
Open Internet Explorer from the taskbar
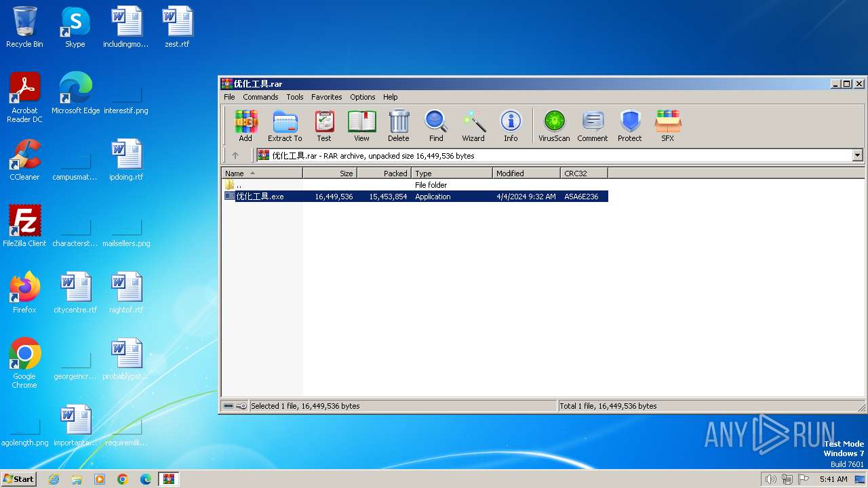pos(54,479)
